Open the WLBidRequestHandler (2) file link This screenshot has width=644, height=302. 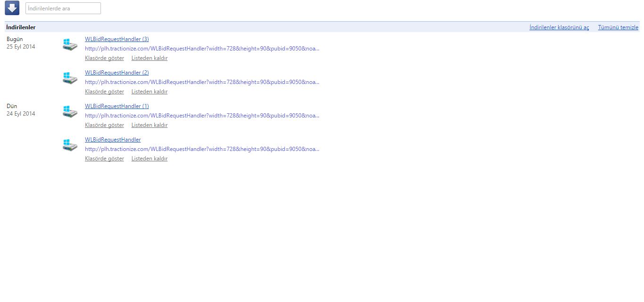[117, 73]
